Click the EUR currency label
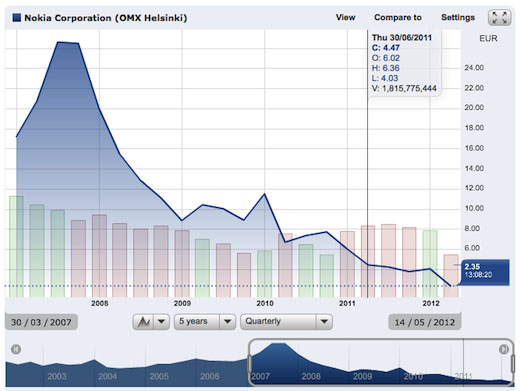Image resolution: width=520 pixels, height=391 pixels. point(488,39)
